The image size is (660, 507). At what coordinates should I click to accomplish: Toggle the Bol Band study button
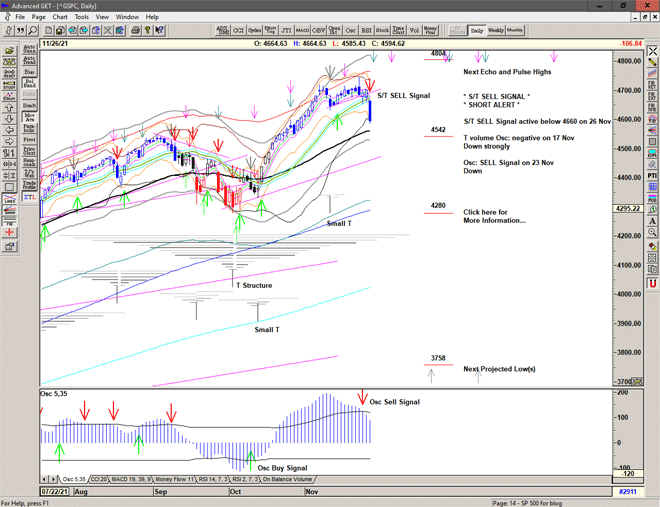click(31, 82)
